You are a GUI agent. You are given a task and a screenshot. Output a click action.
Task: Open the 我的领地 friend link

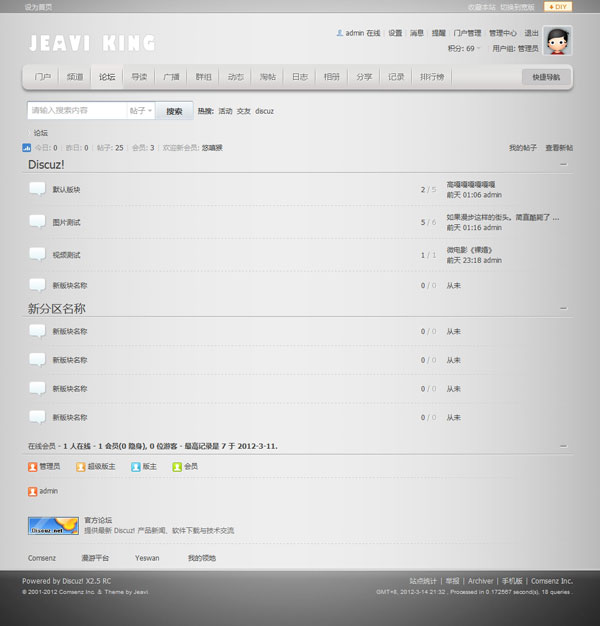pyautogui.click(x=202, y=558)
